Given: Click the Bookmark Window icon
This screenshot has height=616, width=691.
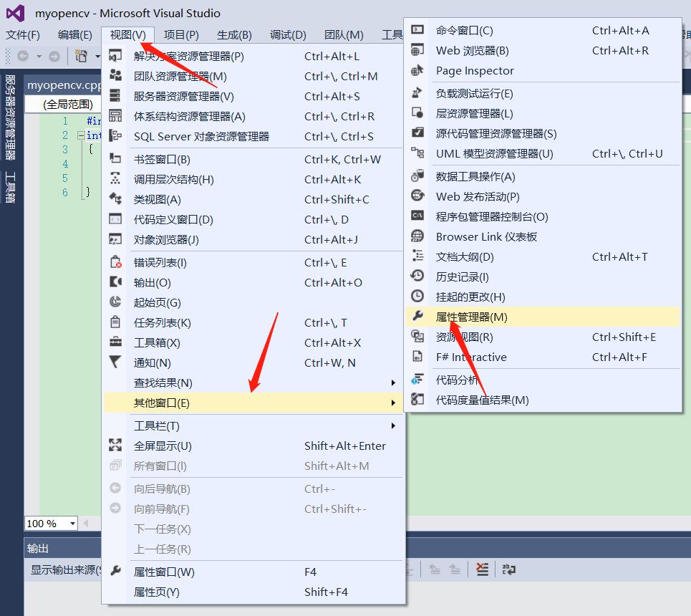Looking at the screenshot, I should [115, 158].
